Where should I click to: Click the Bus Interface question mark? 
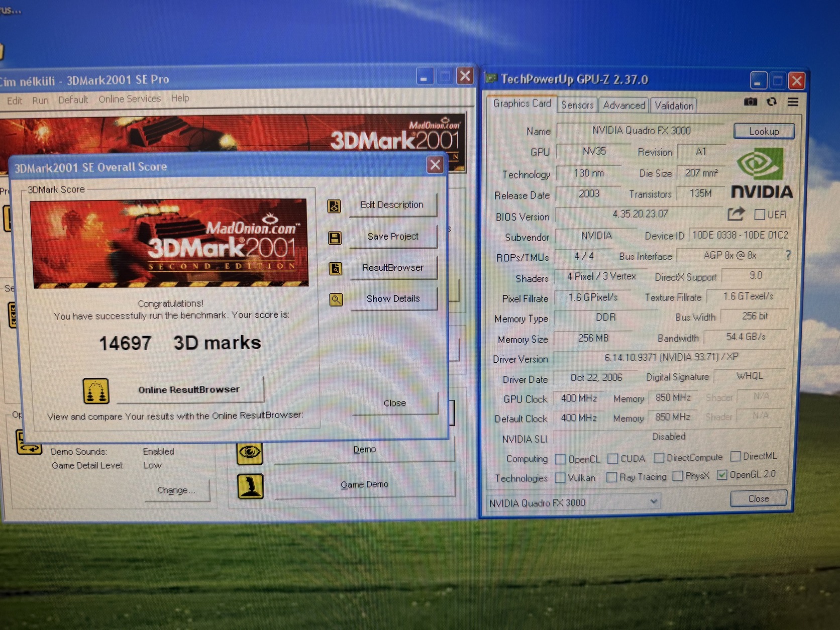click(788, 255)
